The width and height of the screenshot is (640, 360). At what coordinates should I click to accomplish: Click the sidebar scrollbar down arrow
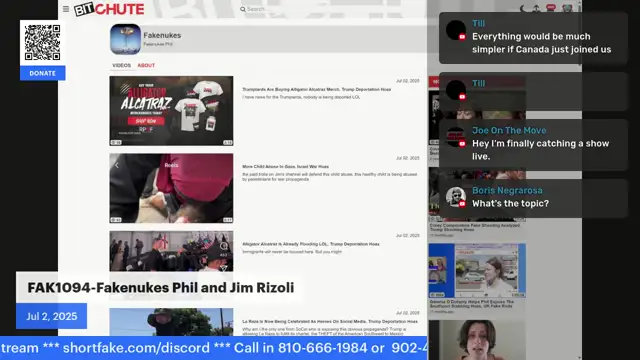click(580, 357)
